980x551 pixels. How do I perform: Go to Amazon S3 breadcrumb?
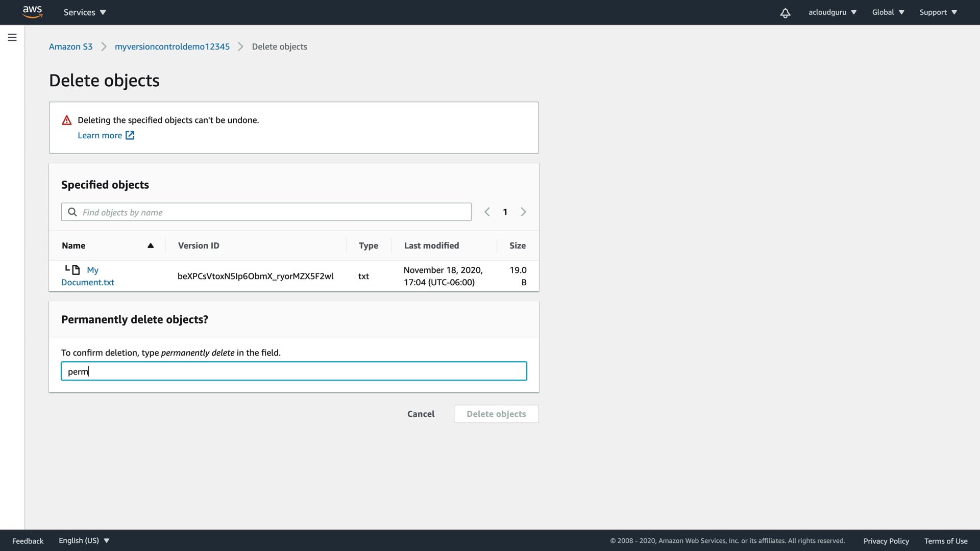(x=71, y=46)
